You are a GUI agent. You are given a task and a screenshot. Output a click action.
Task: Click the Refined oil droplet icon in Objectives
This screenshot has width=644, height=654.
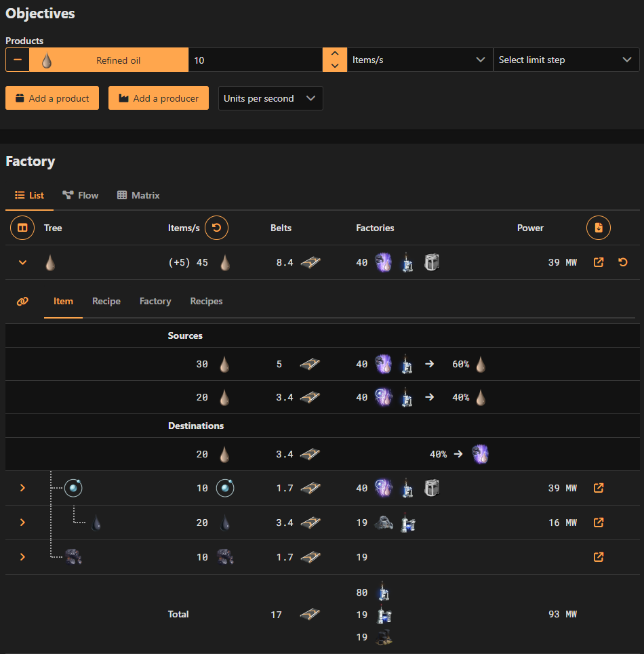[x=47, y=60]
